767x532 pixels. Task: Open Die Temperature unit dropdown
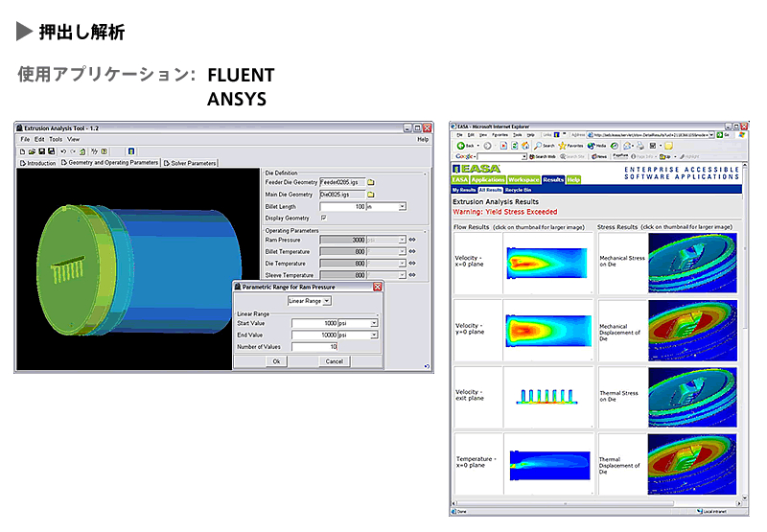[402, 263]
